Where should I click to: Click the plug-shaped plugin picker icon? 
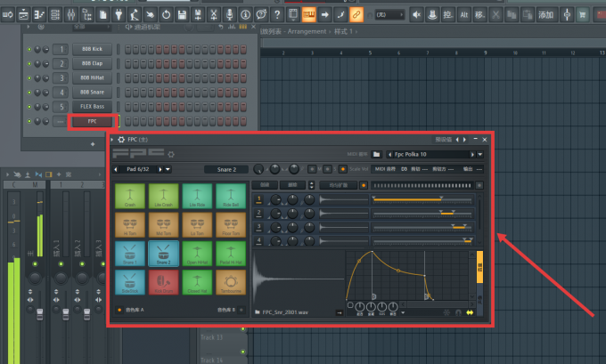click(x=119, y=15)
